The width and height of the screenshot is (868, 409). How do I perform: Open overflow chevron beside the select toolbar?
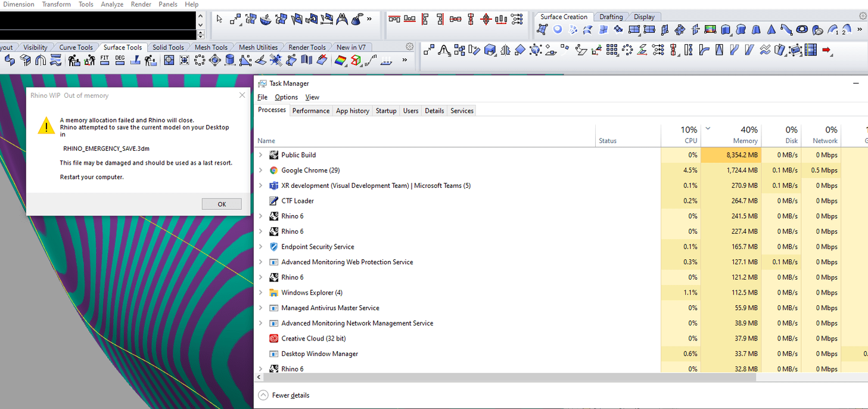(369, 19)
